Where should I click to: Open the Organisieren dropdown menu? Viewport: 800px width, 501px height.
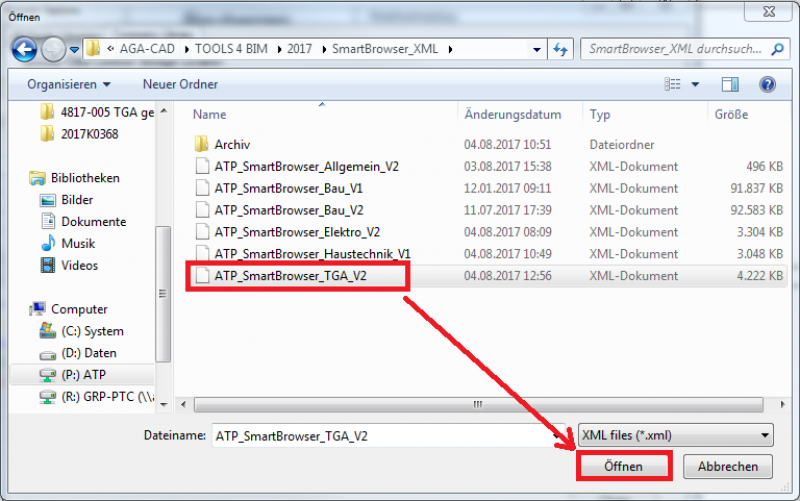pyautogui.click(x=69, y=85)
